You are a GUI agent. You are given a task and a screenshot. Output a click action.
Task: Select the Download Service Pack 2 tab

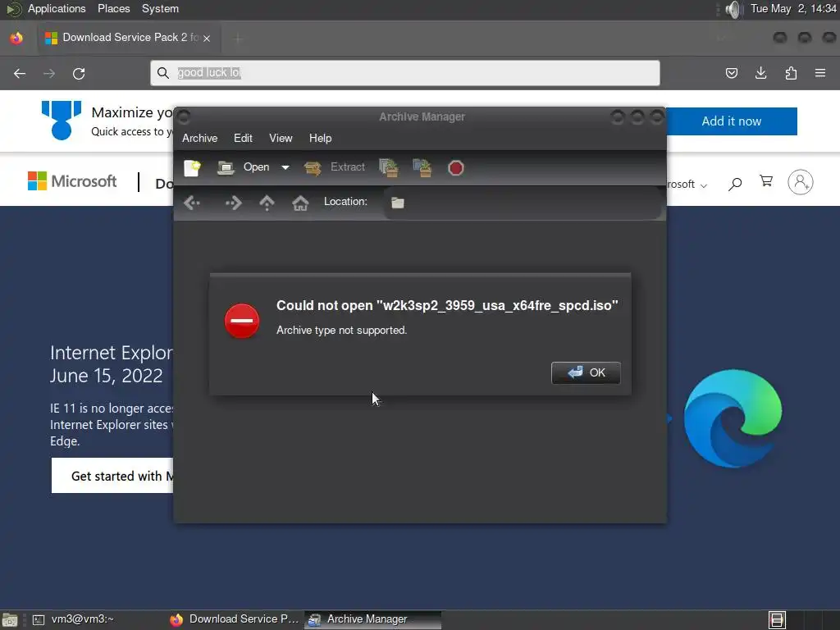[129, 38]
